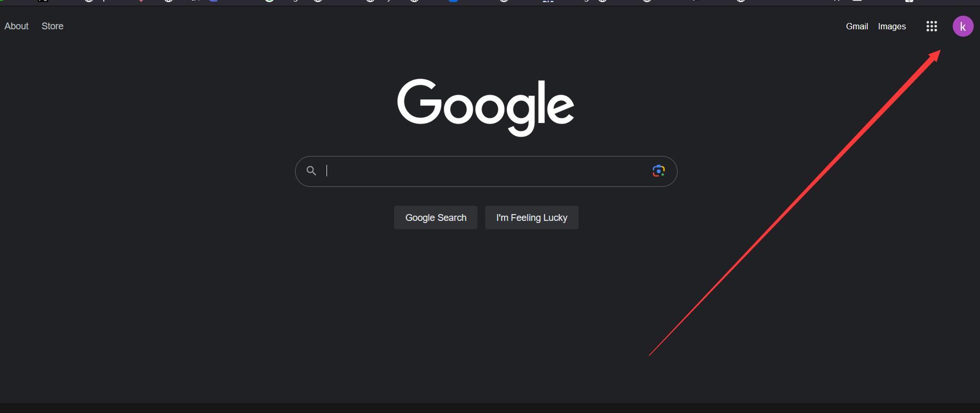Switch to tab with green circular favicon
This screenshot has width=980, height=413.
coord(269,1)
